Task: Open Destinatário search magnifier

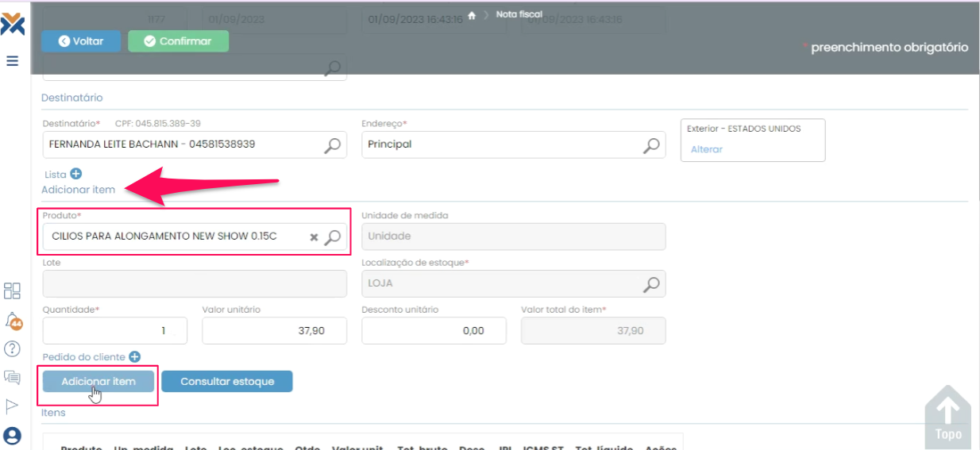Action: point(334,145)
